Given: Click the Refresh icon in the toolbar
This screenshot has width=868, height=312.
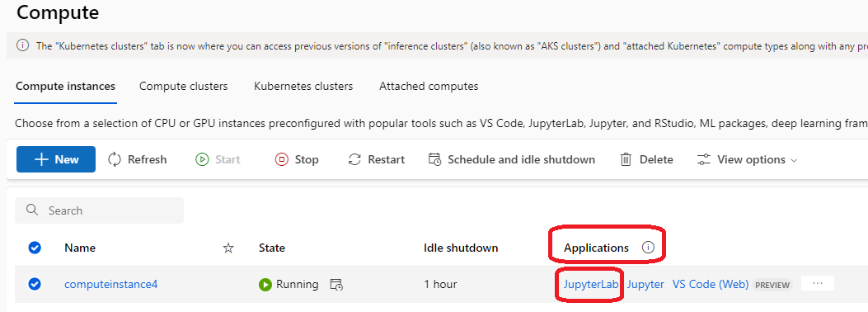Looking at the screenshot, I should coord(115,159).
